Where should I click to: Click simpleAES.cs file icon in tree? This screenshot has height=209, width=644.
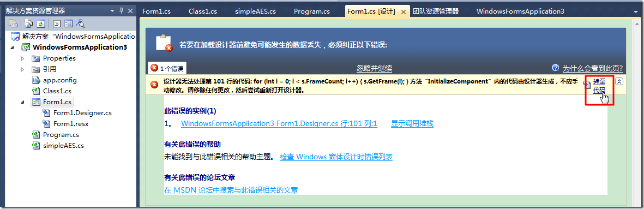36,145
